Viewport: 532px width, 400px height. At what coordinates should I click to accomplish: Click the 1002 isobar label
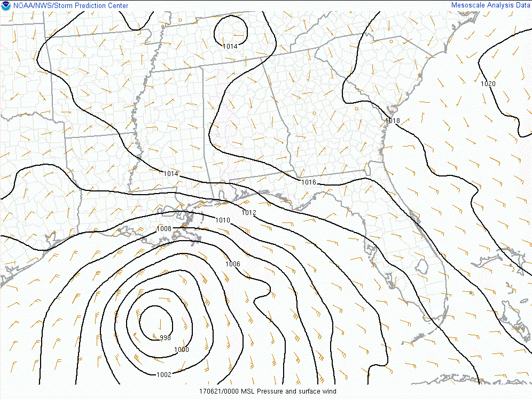[x=164, y=374]
